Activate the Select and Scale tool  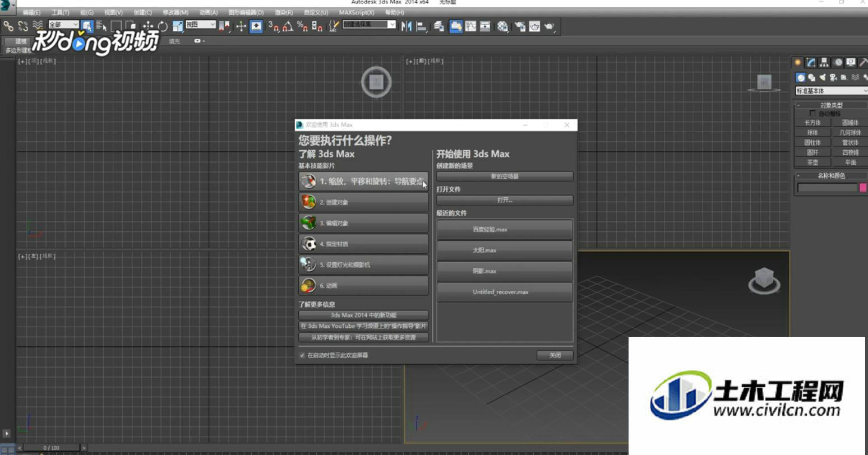coord(178,26)
